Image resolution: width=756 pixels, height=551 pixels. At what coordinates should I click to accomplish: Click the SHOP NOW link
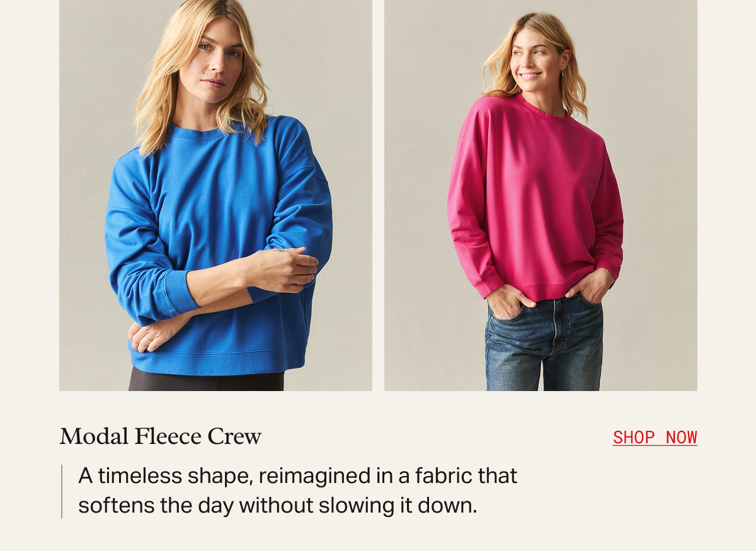655,437
